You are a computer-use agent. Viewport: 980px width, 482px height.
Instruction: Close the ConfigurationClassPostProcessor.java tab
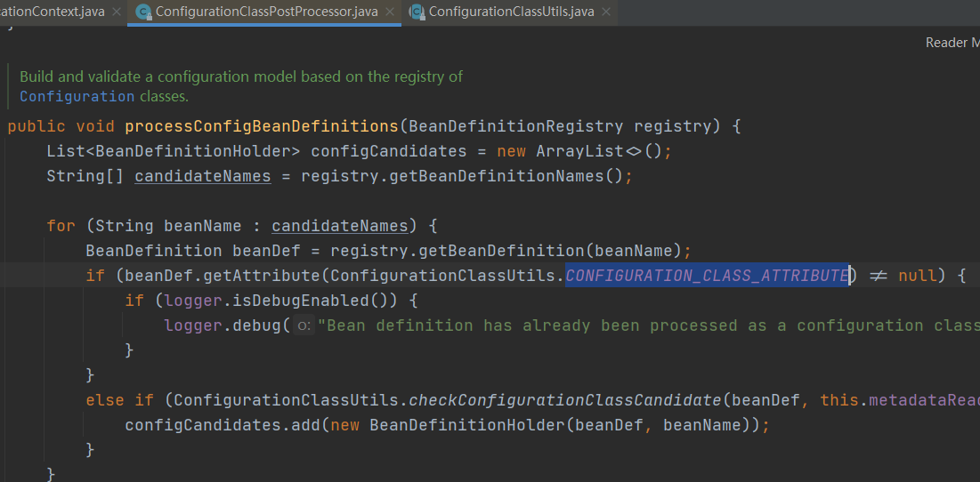pyautogui.click(x=389, y=12)
